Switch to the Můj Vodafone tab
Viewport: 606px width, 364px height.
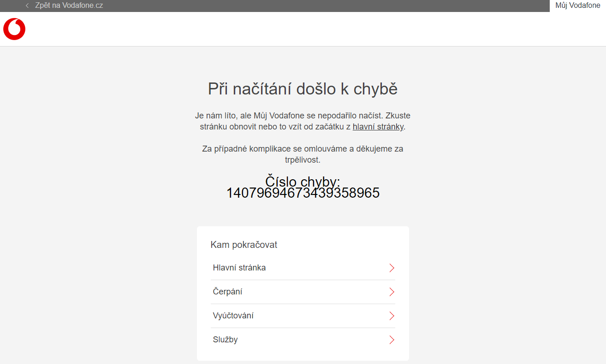(577, 6)
